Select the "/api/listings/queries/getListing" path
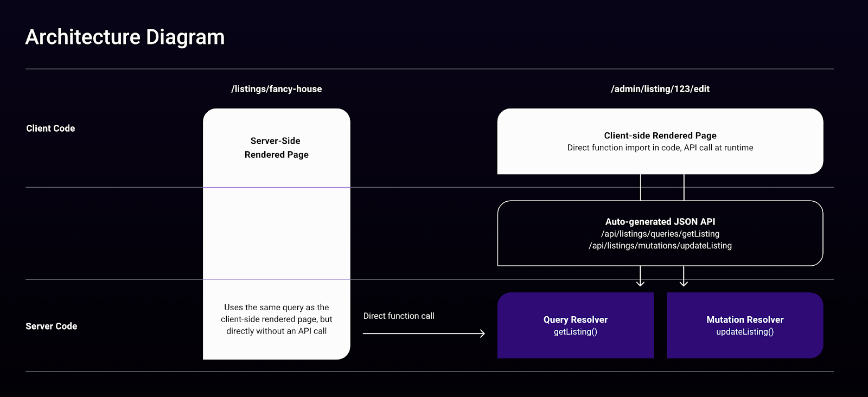The image size is (868, 397). [x=660, y=234]
